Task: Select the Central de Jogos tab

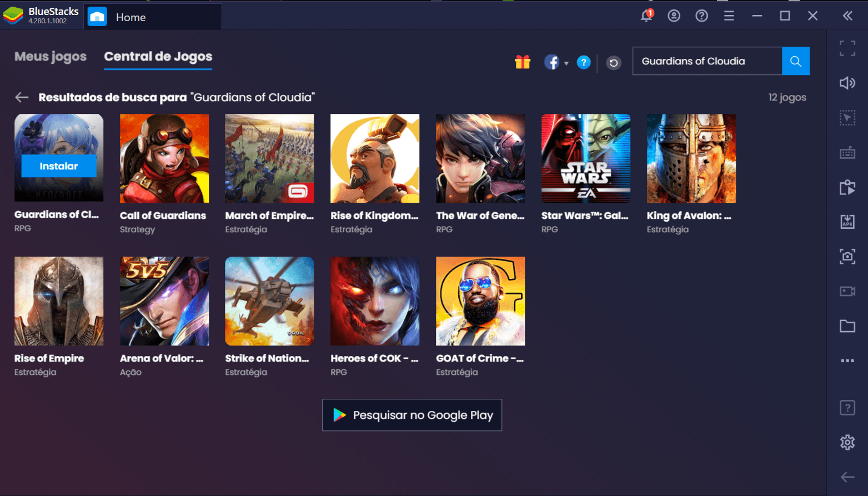Action: 158,57
